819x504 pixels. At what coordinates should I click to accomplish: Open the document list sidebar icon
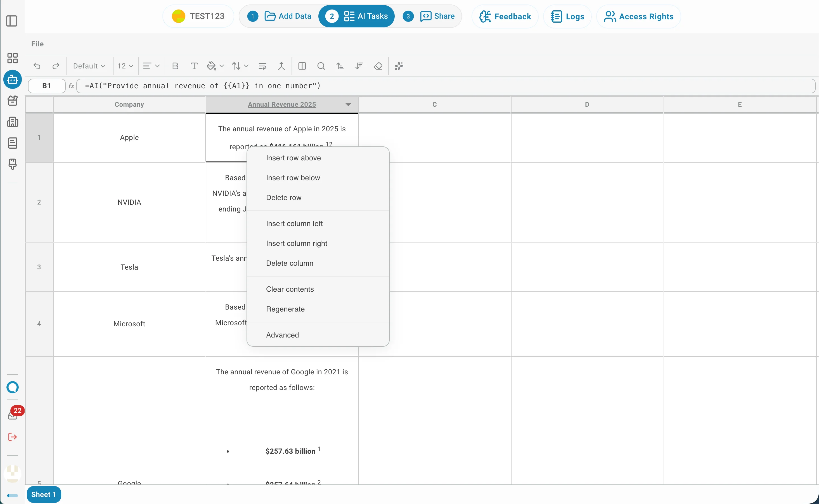point(12,143)
